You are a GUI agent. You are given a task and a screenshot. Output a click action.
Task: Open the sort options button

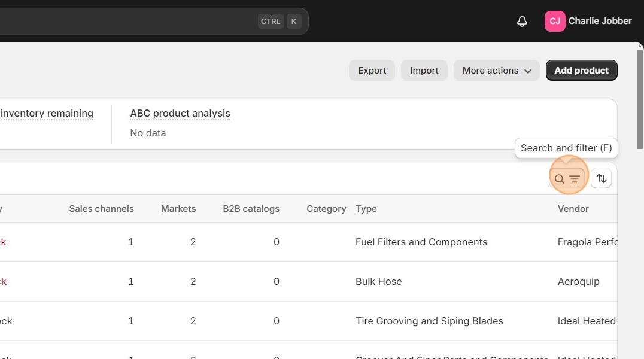602,179
